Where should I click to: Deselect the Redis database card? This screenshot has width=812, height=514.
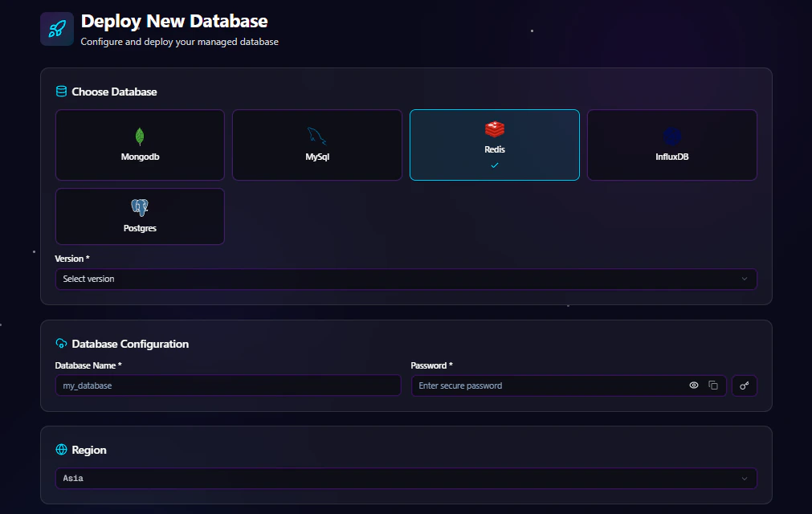tap(495, 145)
